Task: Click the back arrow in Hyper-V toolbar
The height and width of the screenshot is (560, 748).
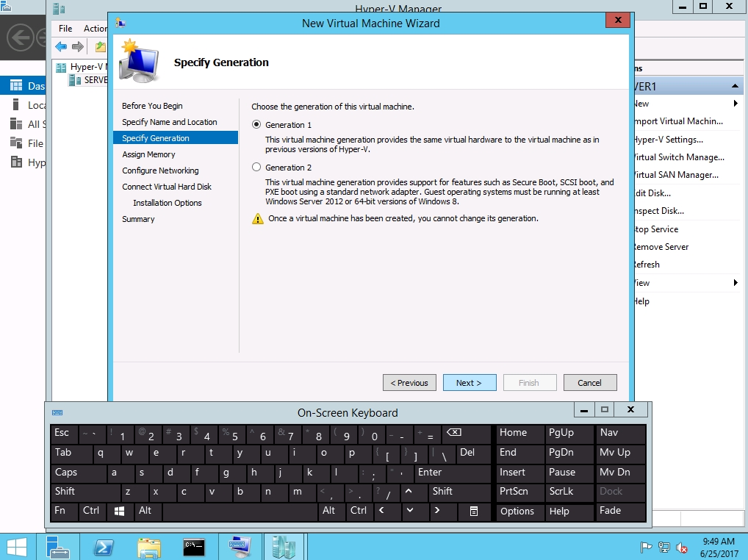Action: pyautogui.click(x=61, y=47)
